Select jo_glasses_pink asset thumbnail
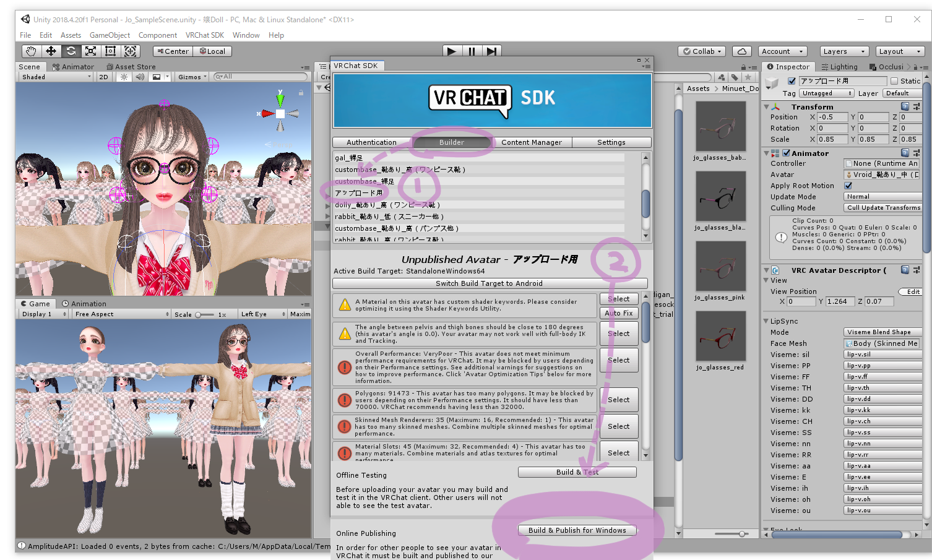The height and width of the screenshot is (560, 932). [720, 266]
